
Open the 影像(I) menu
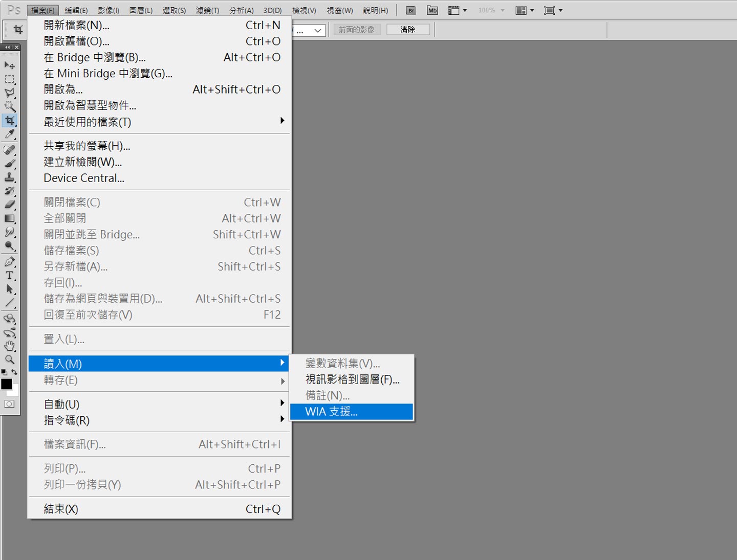coord(109,10)
